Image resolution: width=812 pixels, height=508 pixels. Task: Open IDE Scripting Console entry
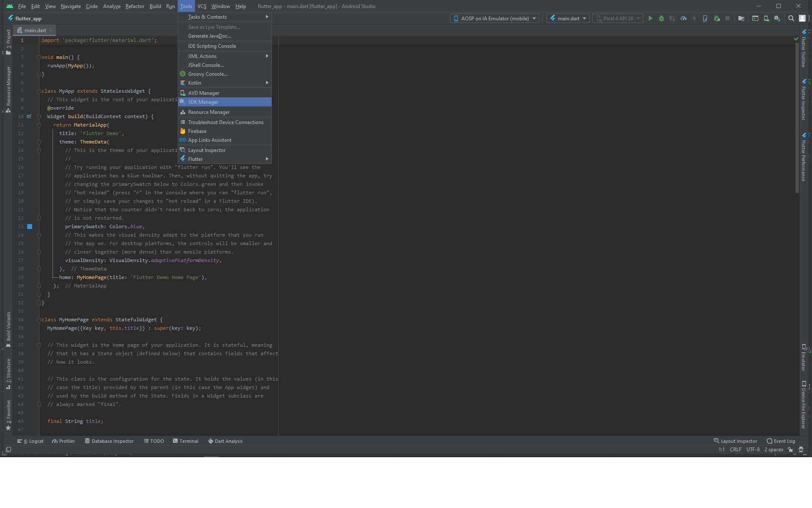[225, 46]
